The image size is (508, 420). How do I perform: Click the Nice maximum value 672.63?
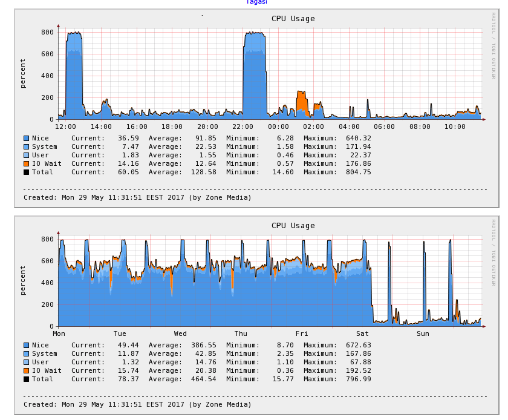358,346
